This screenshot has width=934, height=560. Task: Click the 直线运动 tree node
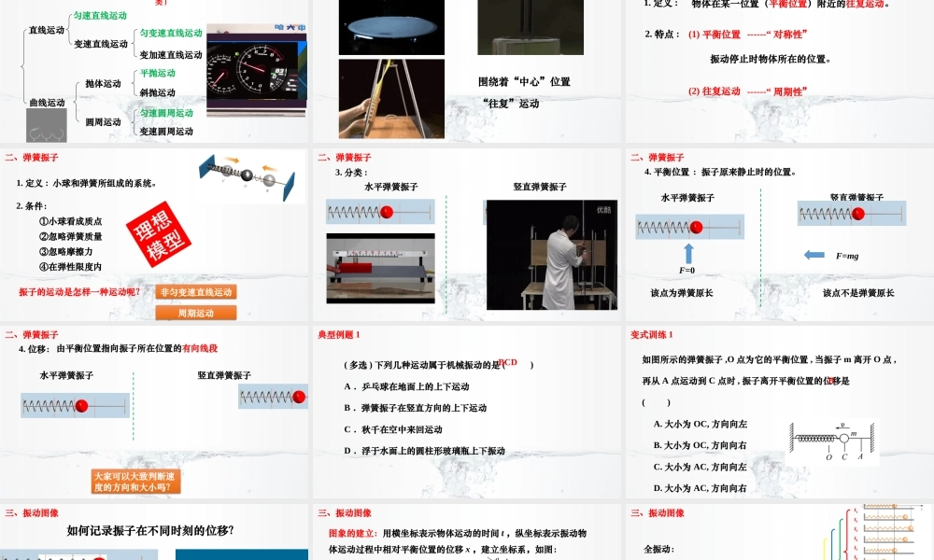tap(47, 30)
